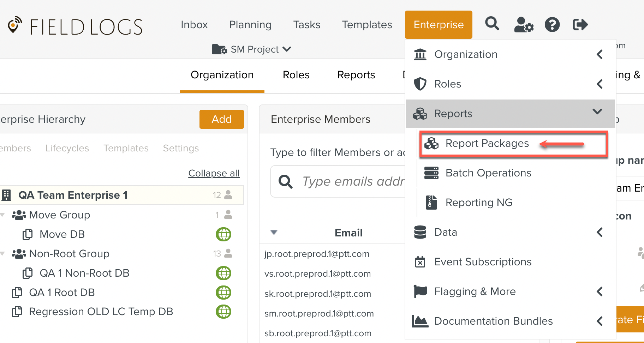Screen dimensions: 644x343
Task: Select Report Packages menu item
Action: click(487, 143)
